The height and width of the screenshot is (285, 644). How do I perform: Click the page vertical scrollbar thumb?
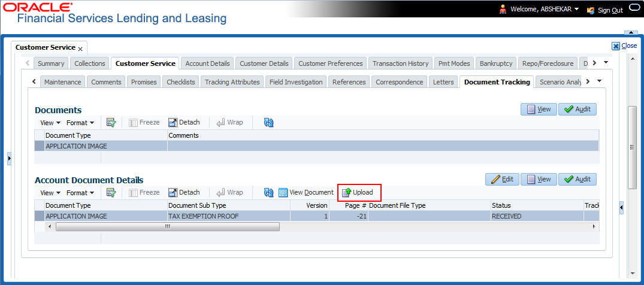[632, 147]
